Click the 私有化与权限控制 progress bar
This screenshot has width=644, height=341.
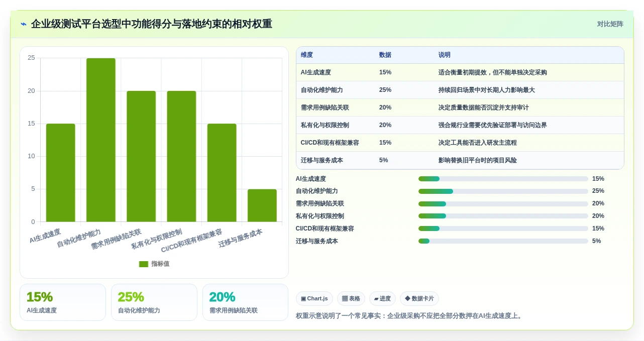pos(503,216)
